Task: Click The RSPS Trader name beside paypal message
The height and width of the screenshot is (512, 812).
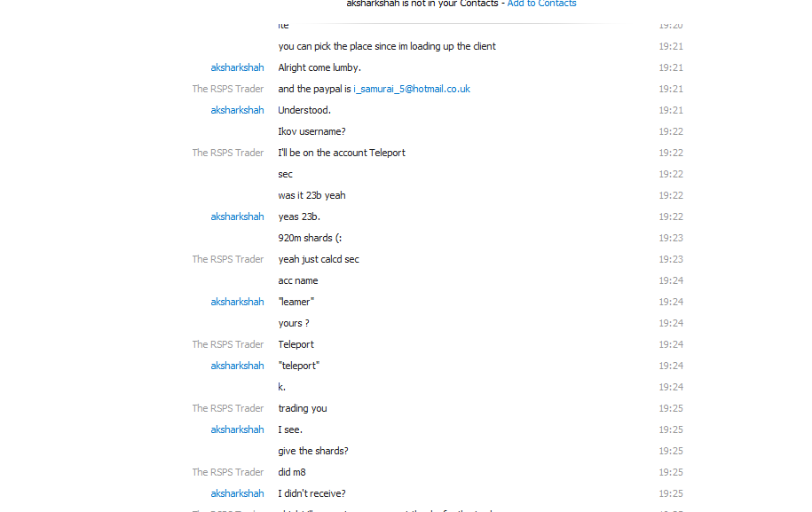Action: click(x=228, y=89)
